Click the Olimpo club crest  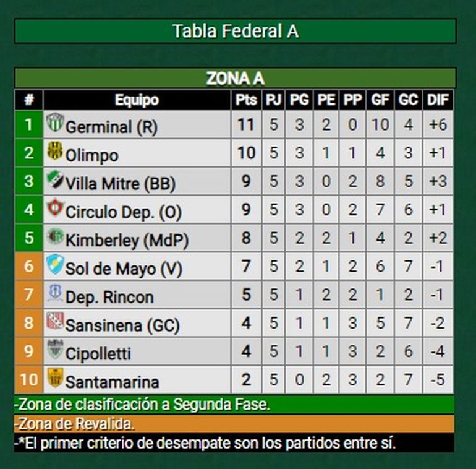55,151
